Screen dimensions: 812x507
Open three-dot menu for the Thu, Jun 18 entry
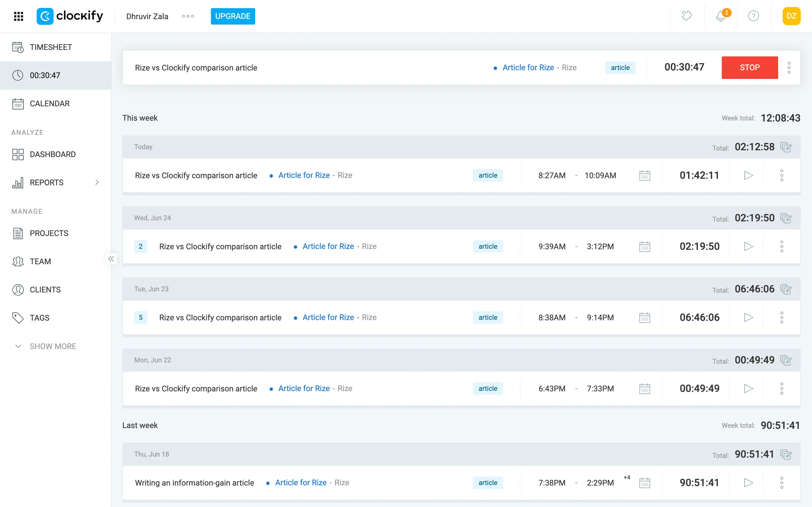coord(782,483)
